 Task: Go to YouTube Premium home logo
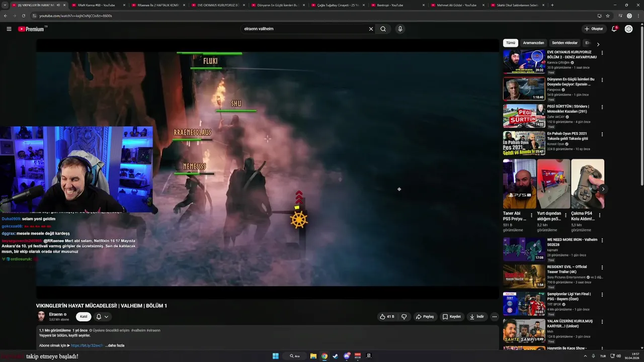click(x=32, y=29)
